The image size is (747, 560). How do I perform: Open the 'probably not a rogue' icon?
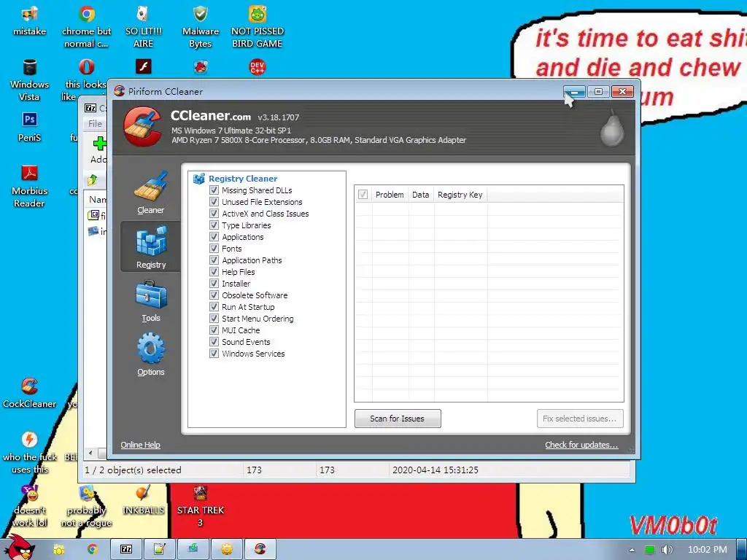coord(86,506)
